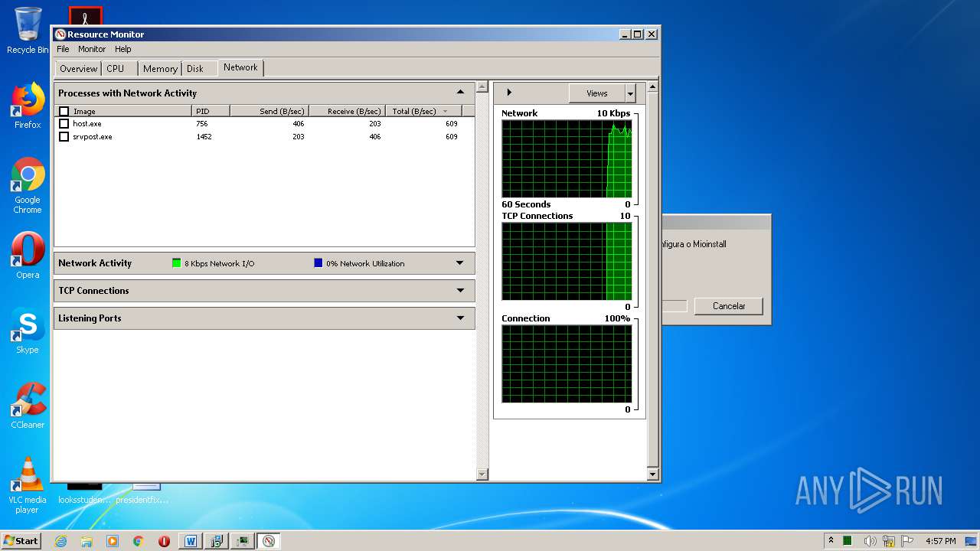Image resolution: width=980 pixels, height=551 pixels.
Task: Click scroll-down arrow of graphs pane scrollbar
Action: point(652,474)
